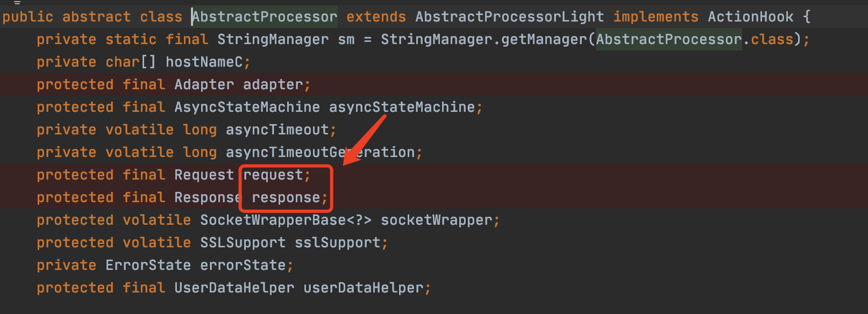The image size is (868, 314).
Task: Click the UserDataHelper class type
Action: (x=234, y=288)
